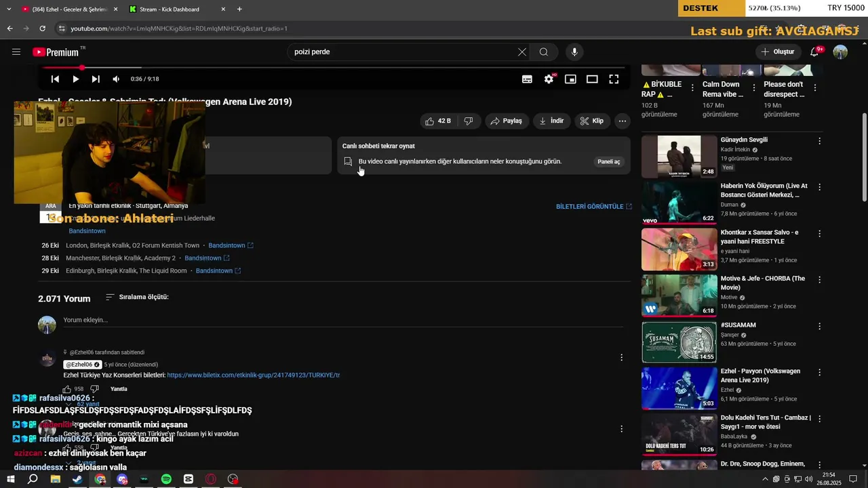Open Günaydın Sevgili video thumbnail

(679, 157)
